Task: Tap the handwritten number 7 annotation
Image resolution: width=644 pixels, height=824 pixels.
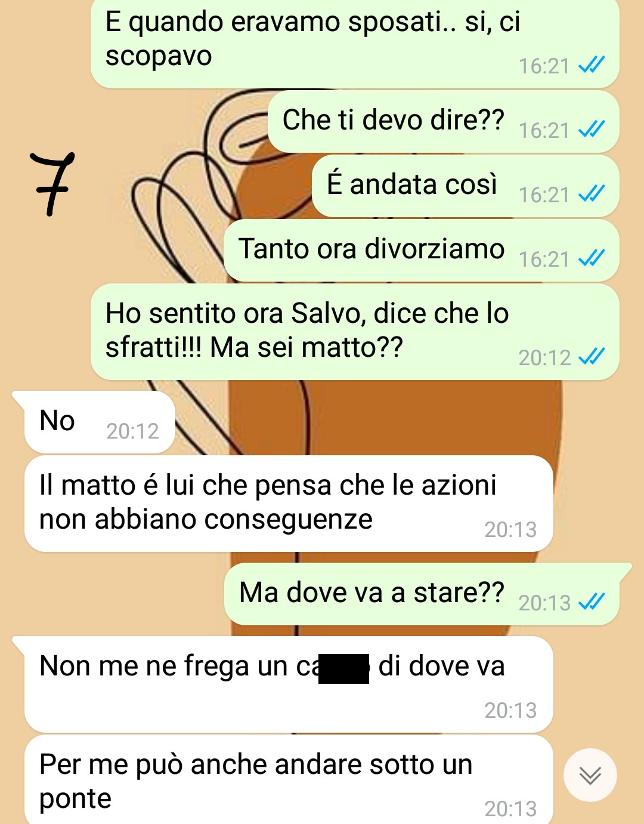Action: [52, 183]
